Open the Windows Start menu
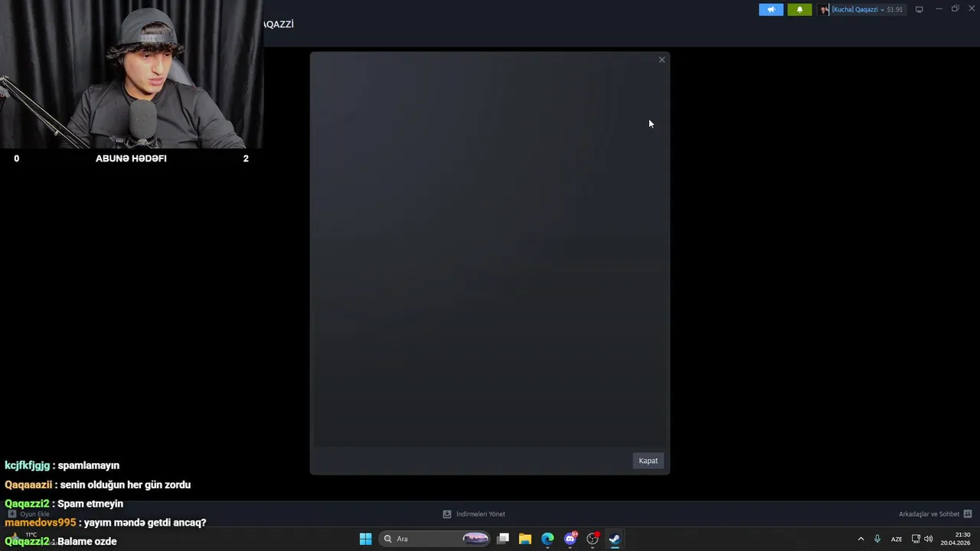Viewport: 980px width, 551px height. tap(366, 539)
